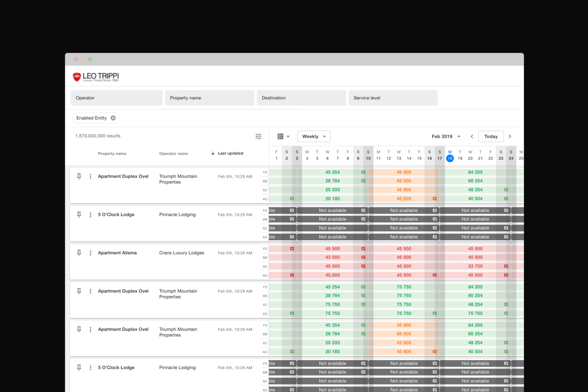
Task: Click the Crans Luxury Lodges operator name
Action: pos(182,253)
